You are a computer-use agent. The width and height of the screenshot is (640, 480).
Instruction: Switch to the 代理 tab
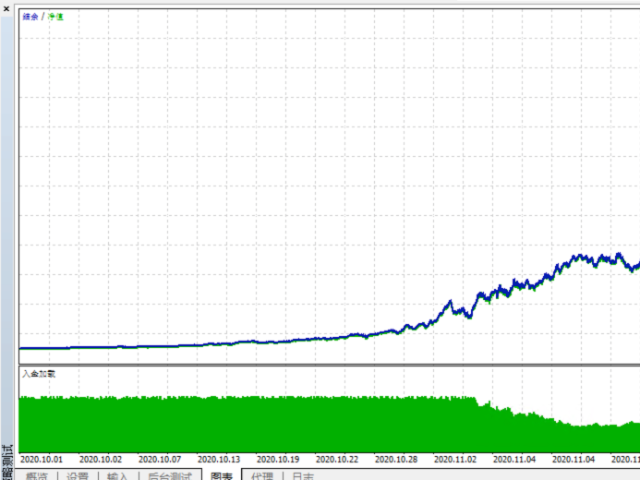262,476
